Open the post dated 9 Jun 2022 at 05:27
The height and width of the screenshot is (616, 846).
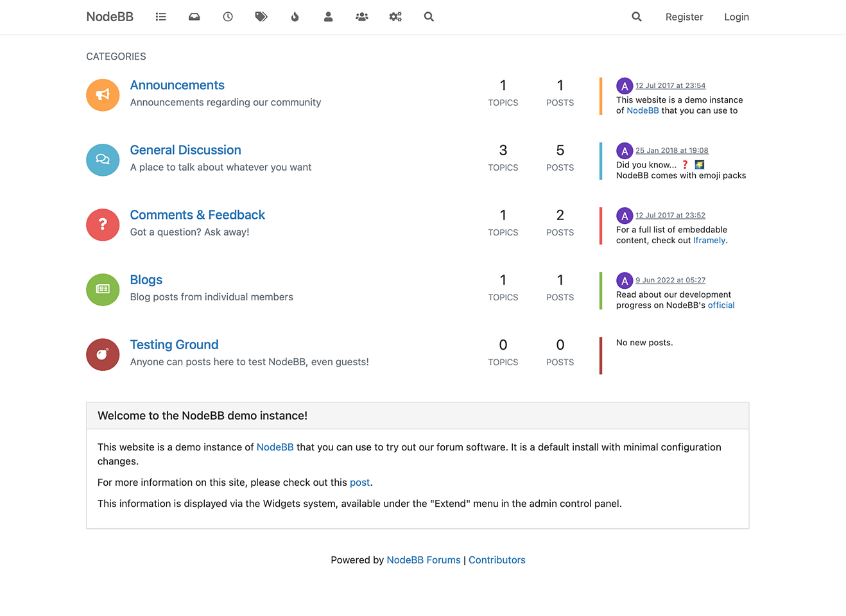click(x=670, y=280)
